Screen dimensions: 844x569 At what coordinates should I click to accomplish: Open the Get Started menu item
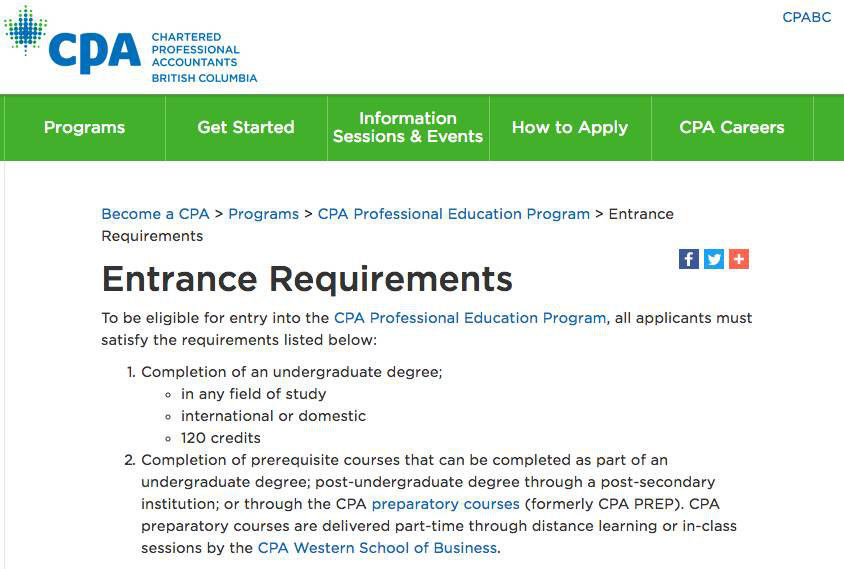click(x=246, y=128)
